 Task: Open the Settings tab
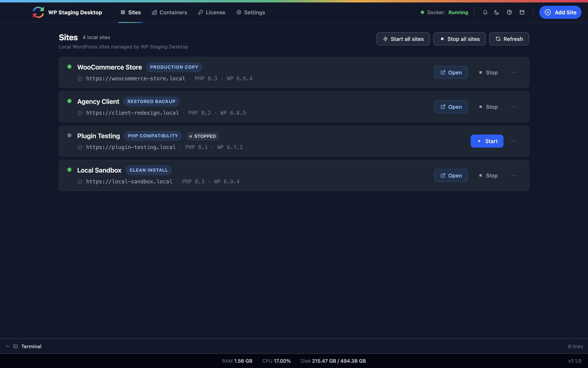[251, 12]
